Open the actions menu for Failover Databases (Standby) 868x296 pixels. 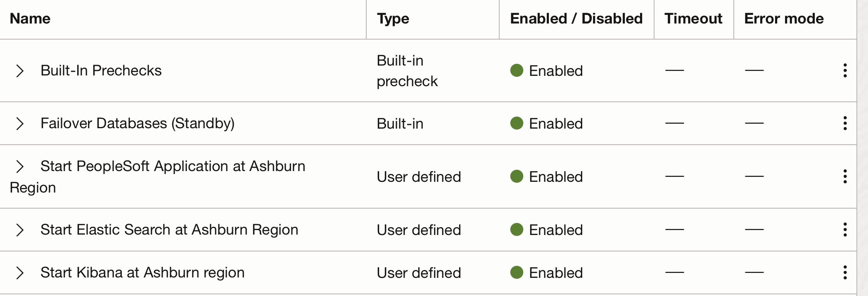(845, 123)
